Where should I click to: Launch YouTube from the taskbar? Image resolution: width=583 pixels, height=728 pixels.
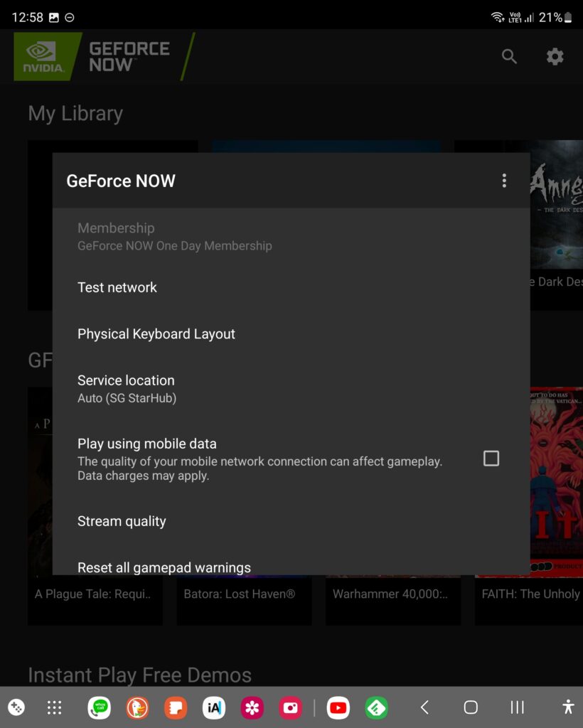point(338,707)
